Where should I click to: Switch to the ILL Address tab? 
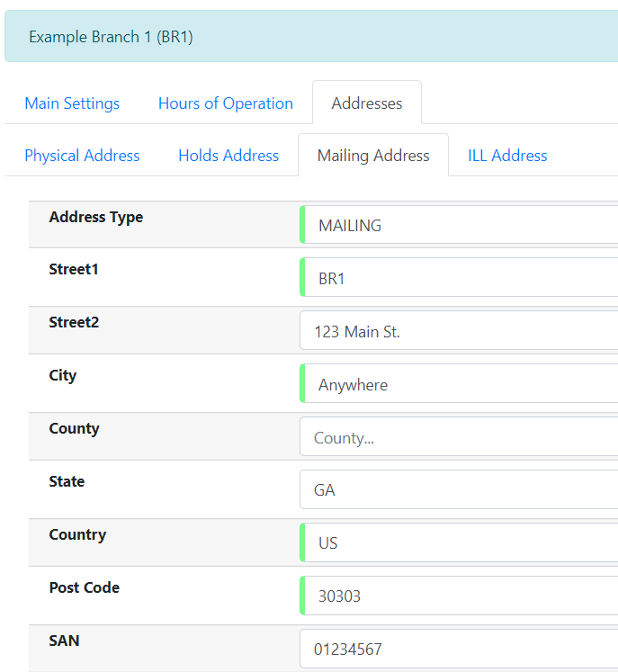pos(507,156)
